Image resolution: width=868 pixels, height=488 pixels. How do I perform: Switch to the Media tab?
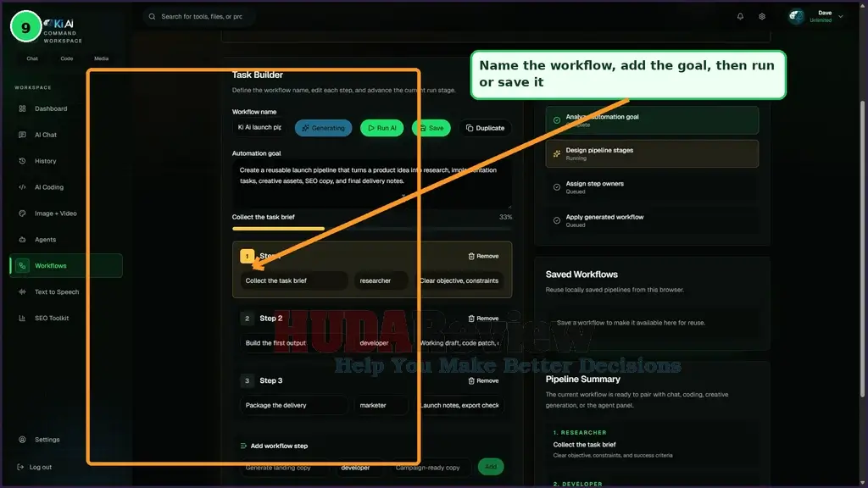tap(102, 58)
